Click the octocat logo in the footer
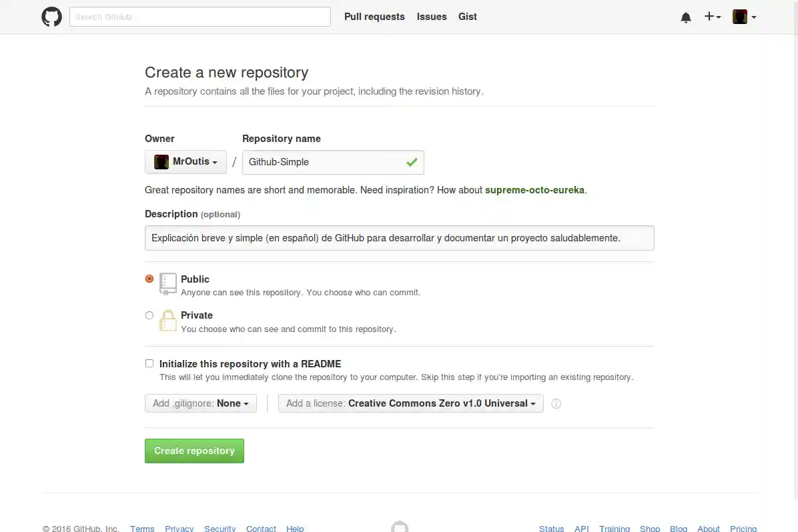Screen dimensions: 798x532 [400, 527]
